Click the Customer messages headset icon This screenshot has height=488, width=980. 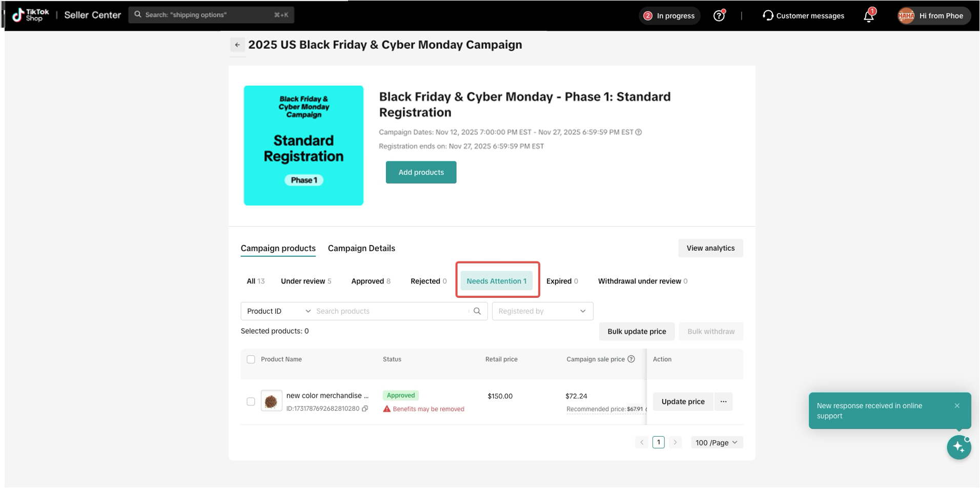(767, 16)
